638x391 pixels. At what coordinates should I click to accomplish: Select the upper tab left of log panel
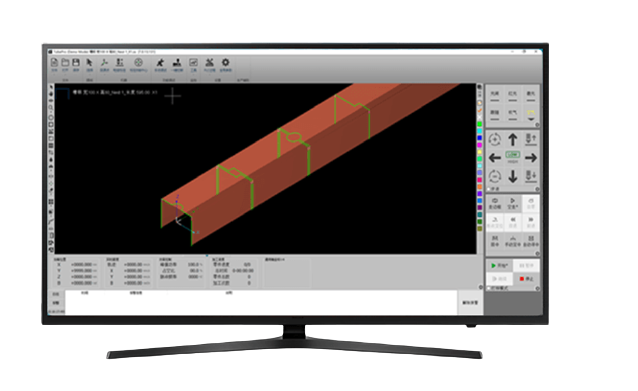coord(56,294)
